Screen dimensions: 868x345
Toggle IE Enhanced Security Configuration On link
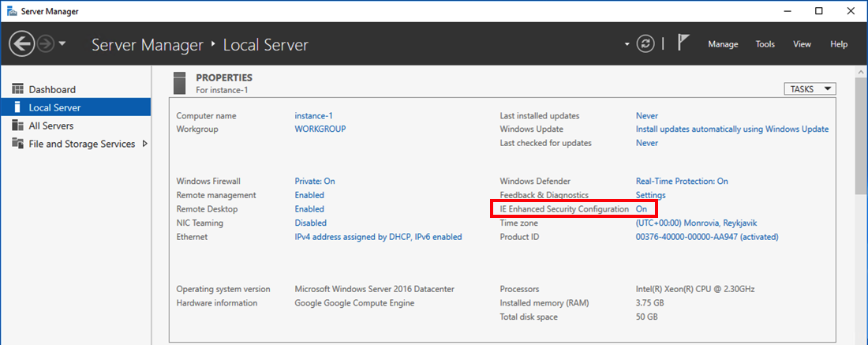[x=642, y=209]
